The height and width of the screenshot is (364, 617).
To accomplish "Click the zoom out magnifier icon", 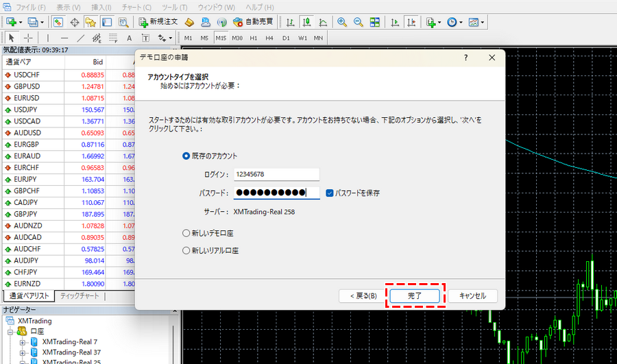I will click(x=358, y=22).
